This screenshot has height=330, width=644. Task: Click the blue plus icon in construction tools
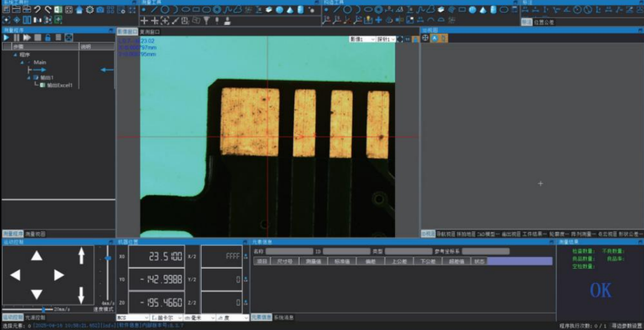point(379,20)
